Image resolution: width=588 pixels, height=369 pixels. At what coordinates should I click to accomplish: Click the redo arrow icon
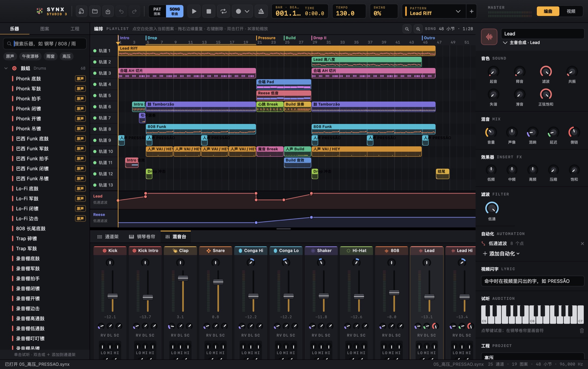coord(134,11)
